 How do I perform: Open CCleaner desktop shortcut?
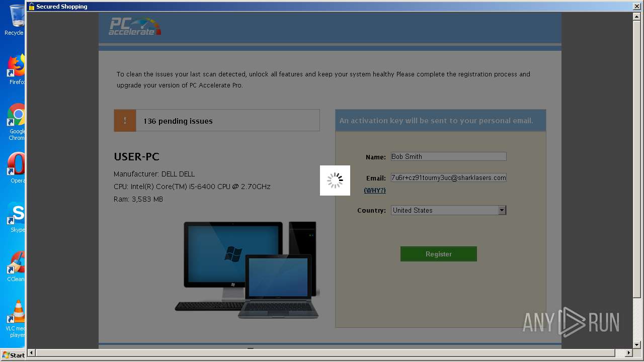(15, 266)
